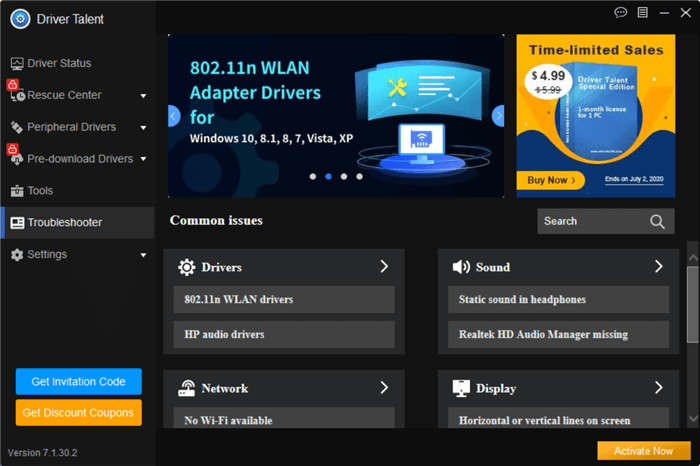Viewport: 700px width, 466px height.
Task: Click the scrollbar down arrow
Action: (693, 418)
